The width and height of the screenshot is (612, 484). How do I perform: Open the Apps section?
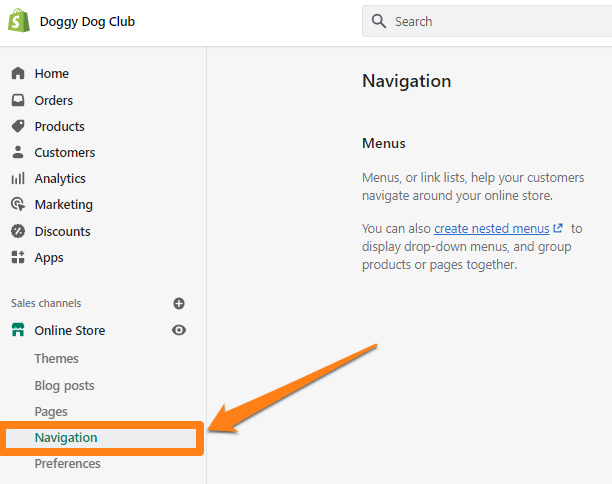[x=49, y=258]
